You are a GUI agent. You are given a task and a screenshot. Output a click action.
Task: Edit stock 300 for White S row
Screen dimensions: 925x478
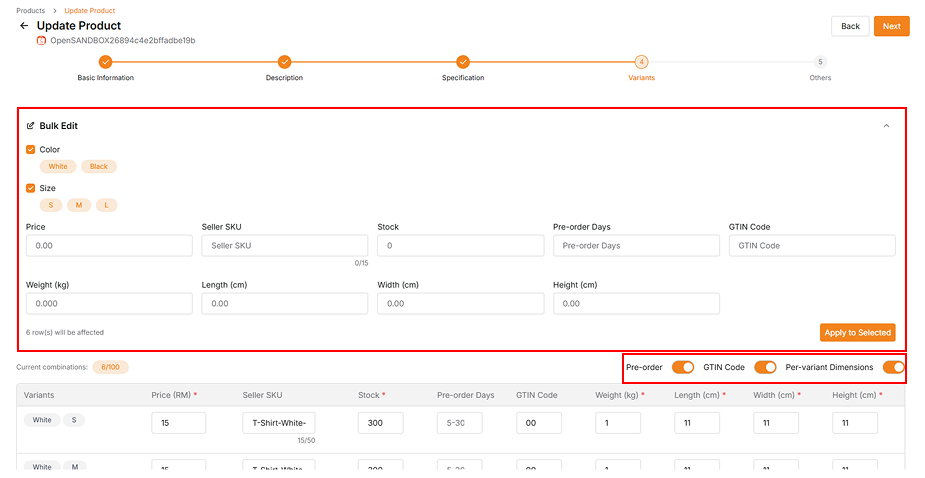(x=381, y=423)
